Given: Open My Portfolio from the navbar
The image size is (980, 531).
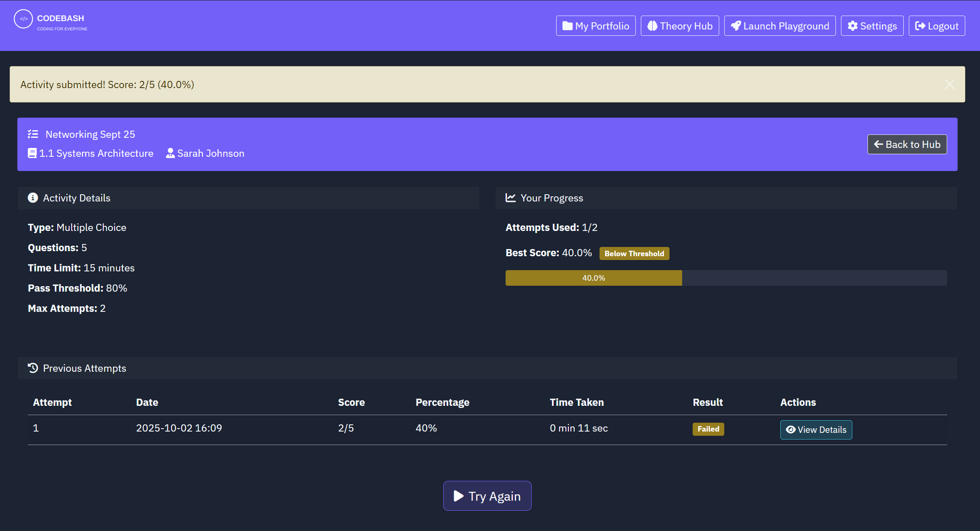Looking at the screenshot, I should pyautogui.click(x=596, y=26).
